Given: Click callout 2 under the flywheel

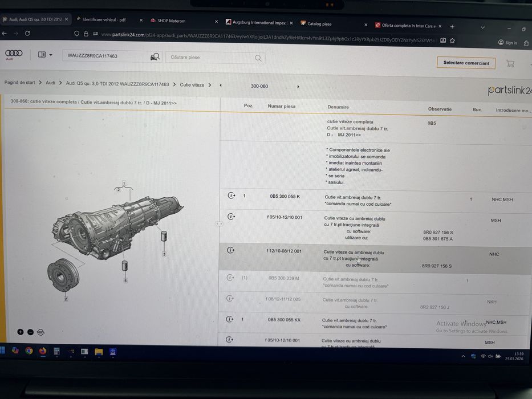Looking at the screenshot, I should click(x=66, y=299).
